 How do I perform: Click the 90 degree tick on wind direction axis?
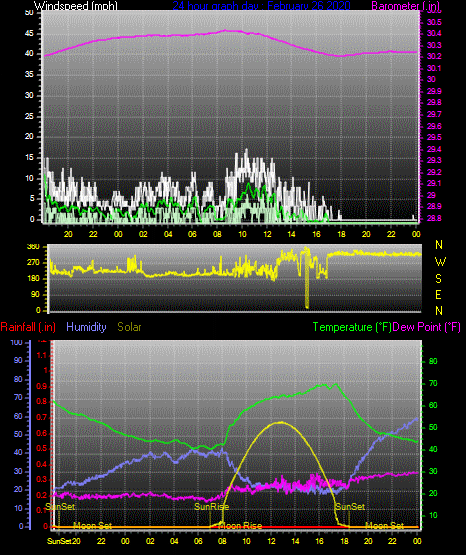[x=35, y=295]
